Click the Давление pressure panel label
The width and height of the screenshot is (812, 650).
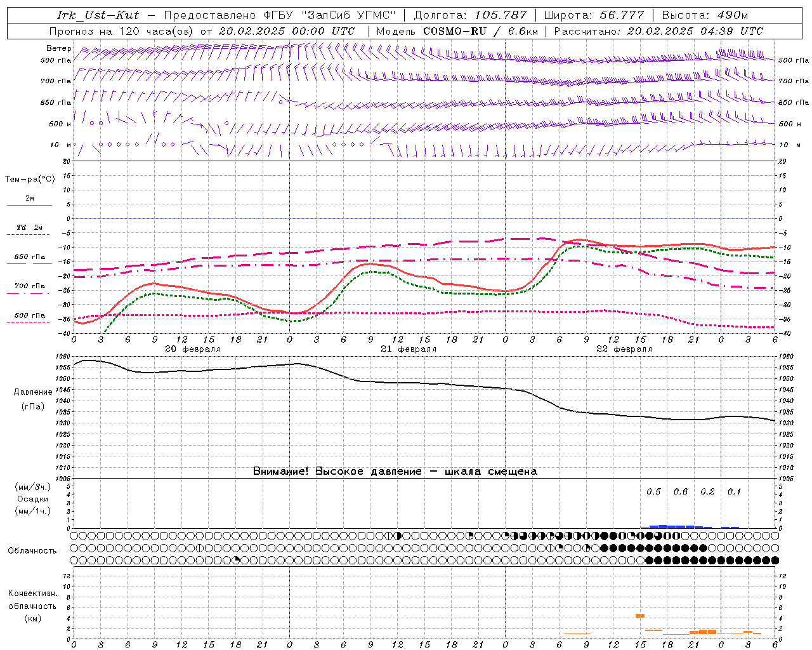click(x=33, y=392)
